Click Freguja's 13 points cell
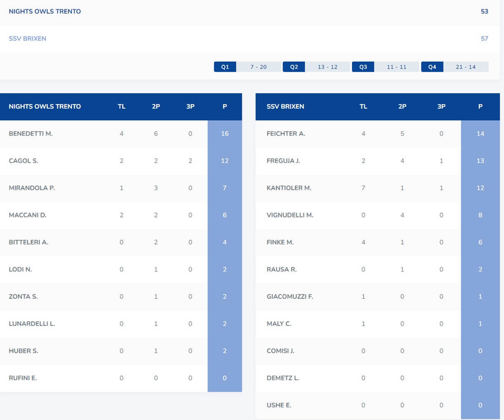Viewport: 504px width, 420px height. (x=480, y=161)
